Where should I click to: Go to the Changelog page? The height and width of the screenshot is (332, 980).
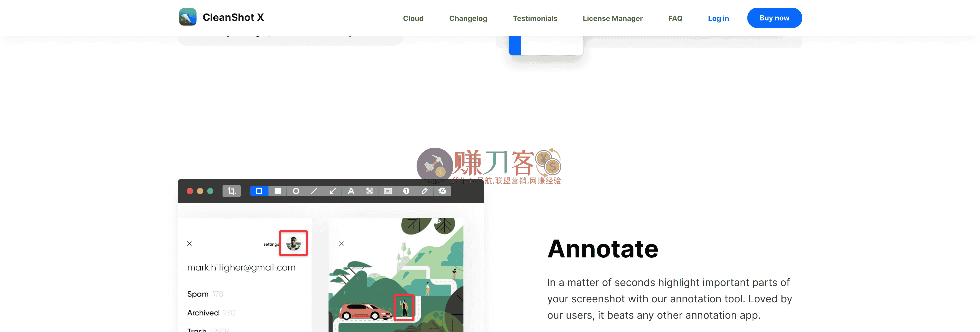(x=468, y=18)
